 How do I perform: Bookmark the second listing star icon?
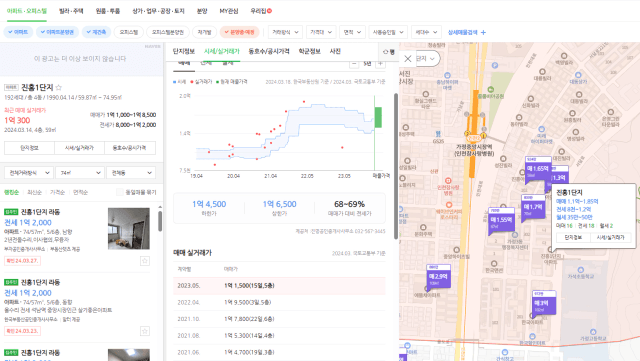coord(144,331)
